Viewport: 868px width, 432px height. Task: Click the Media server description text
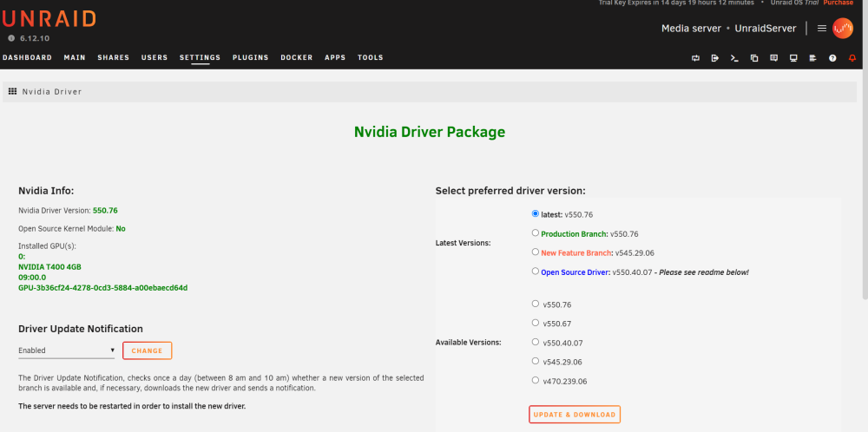click(x=692, y=29)
